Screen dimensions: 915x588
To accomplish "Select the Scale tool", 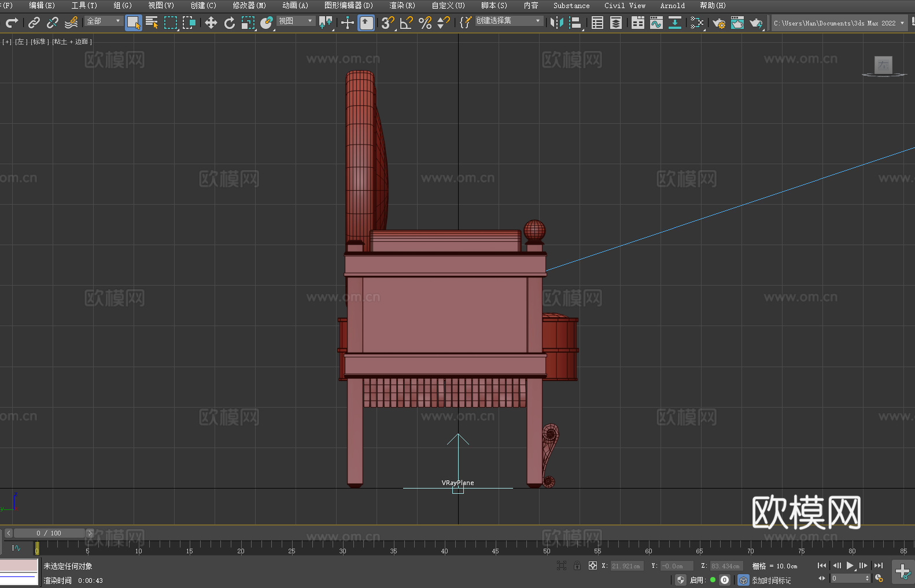I will click(x=248, y=23).
